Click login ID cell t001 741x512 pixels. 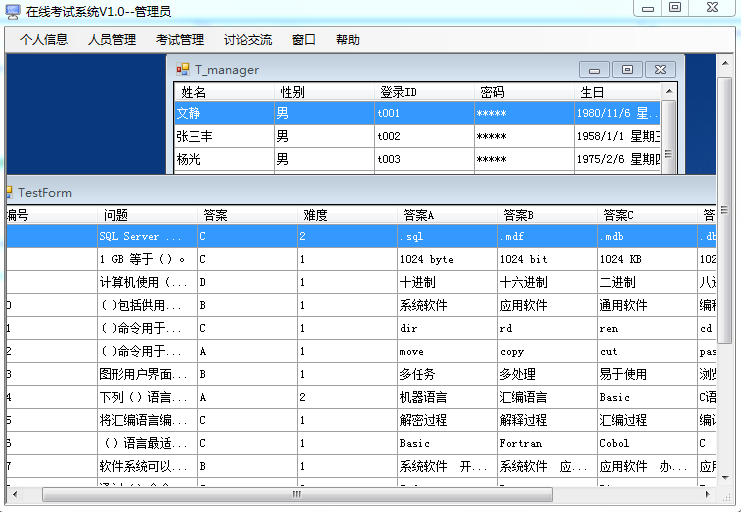click(424, 113)
